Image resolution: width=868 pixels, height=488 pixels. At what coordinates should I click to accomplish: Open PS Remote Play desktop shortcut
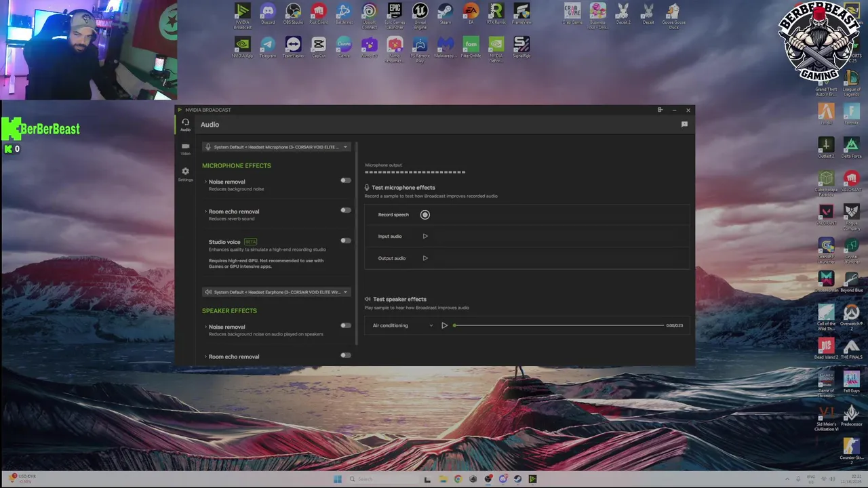[420, 49]
